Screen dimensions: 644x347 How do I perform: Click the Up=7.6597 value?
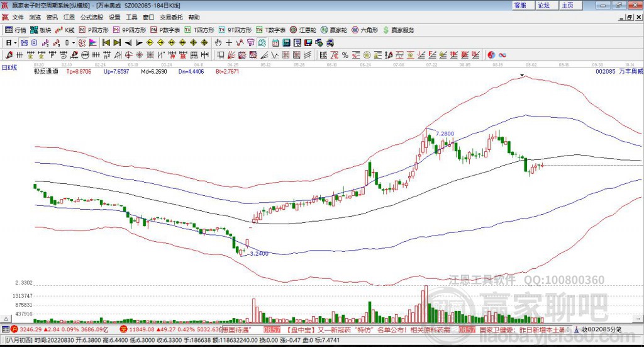tap(116, 71)
